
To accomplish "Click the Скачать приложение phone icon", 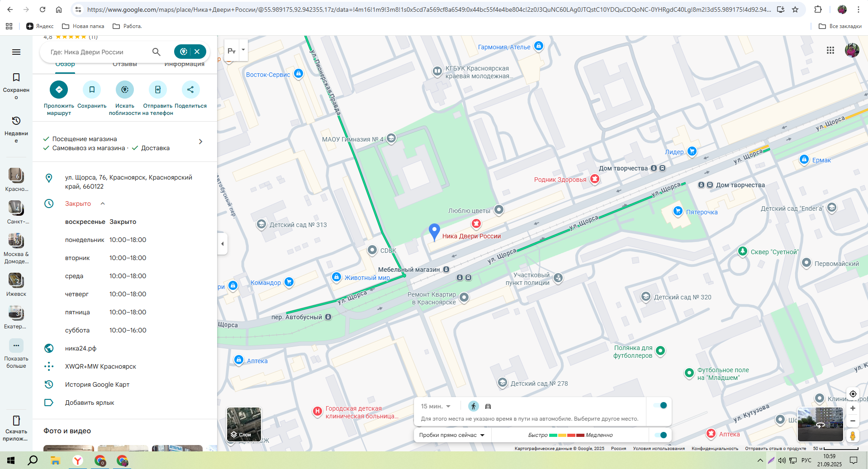I will tap(16, 421).
